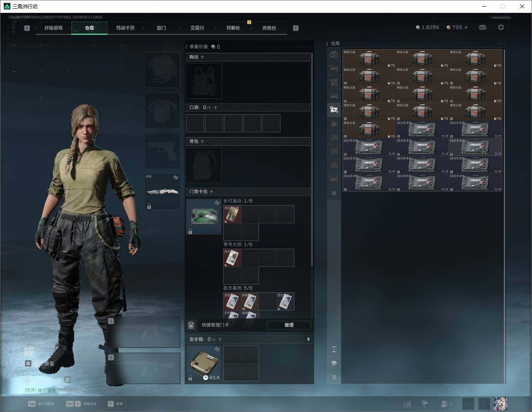Select the melee knife slot

(x=162, y=191)
